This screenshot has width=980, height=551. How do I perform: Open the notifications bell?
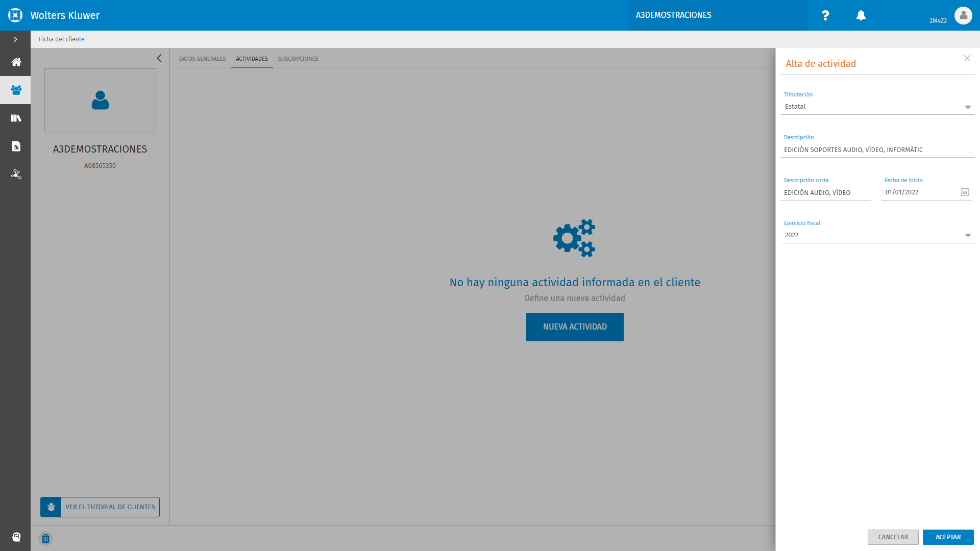click(x=861, y=15)
